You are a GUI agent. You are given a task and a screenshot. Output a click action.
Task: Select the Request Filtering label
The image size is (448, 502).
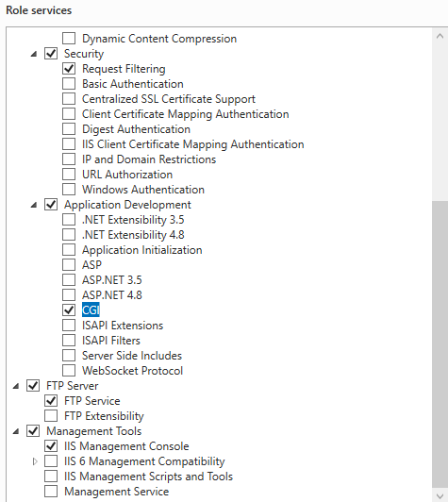(x=124, y=69)
